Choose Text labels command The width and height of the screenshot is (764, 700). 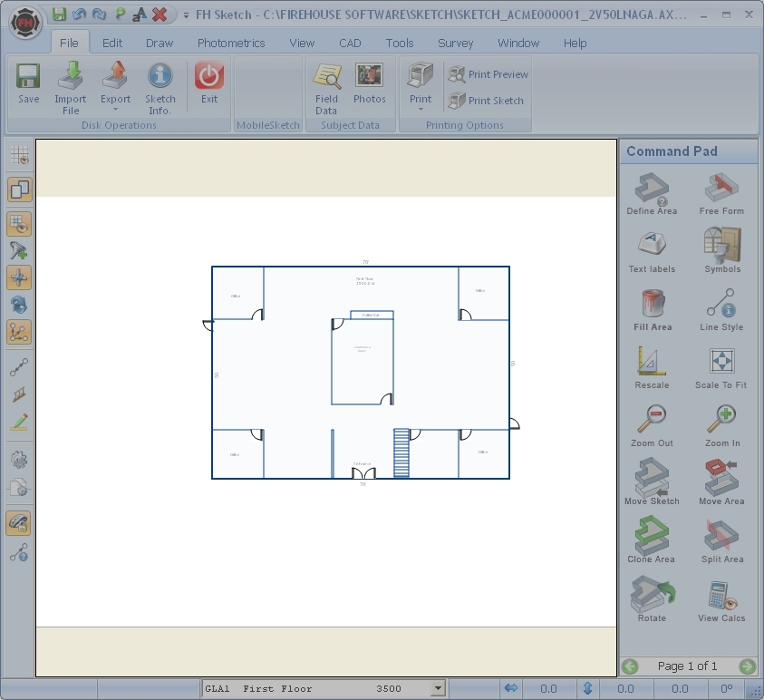click(652, 252)
